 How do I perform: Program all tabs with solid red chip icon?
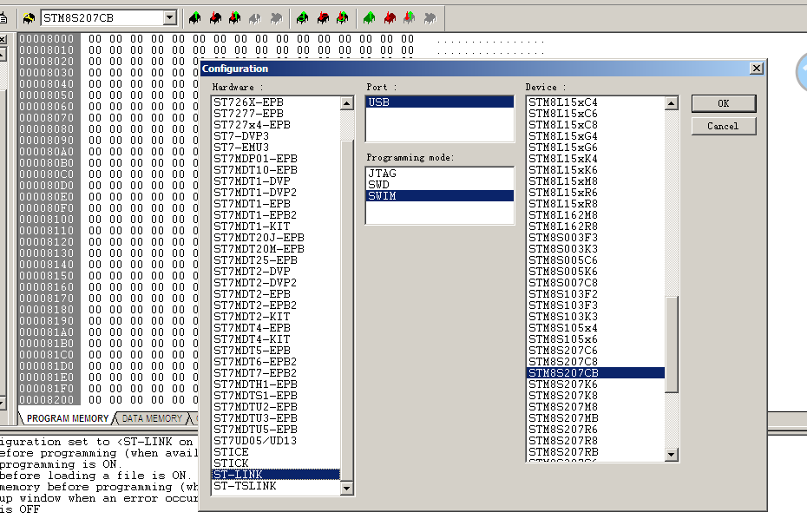pos(390,18)
